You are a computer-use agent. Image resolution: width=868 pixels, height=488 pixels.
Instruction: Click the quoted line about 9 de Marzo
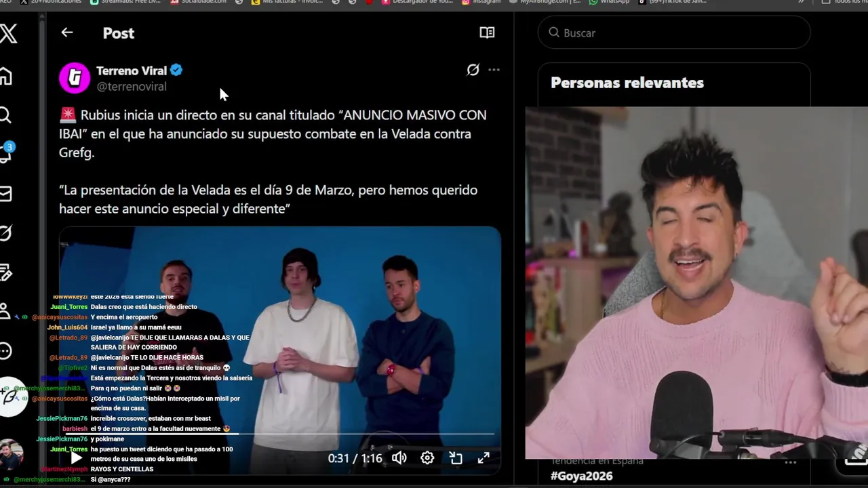tap(268, 199)
